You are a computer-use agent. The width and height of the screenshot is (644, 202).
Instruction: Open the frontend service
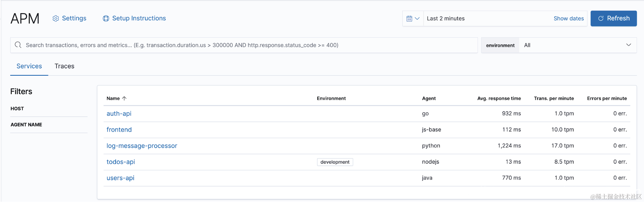click(x=119, y=130)
